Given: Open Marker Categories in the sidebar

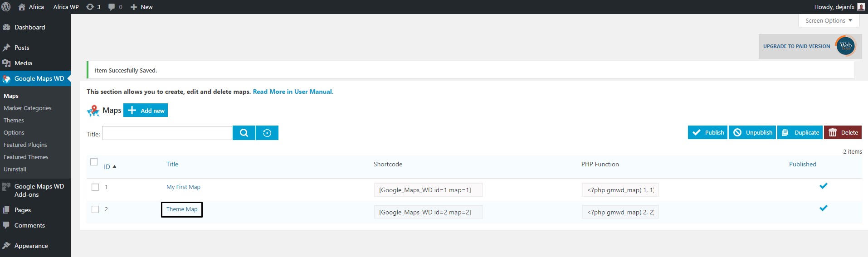Looking at the screenshot, I should click(x=27, y=108).
